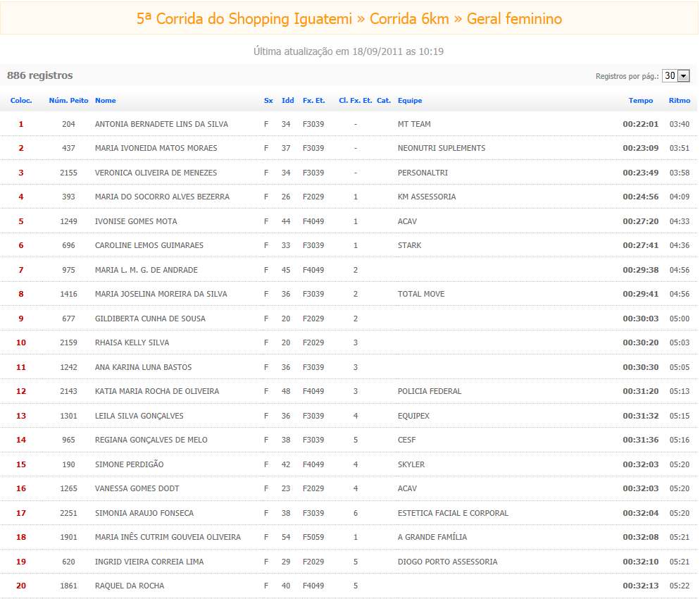
Task: Click the Cat. column header
Action: point(384,101)
